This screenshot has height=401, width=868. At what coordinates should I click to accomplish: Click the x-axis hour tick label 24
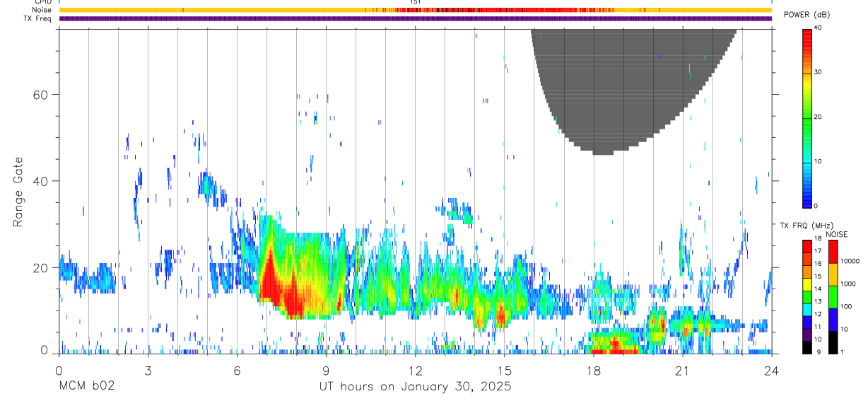(772, 371)
